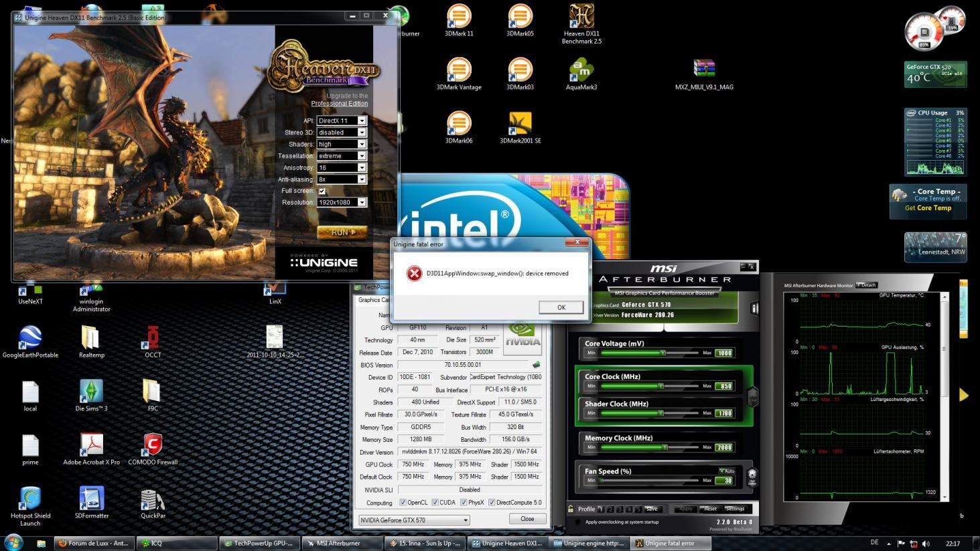Click Close in GPU-Z window
This screenshot has height=551, width=980.
[527, 519]
